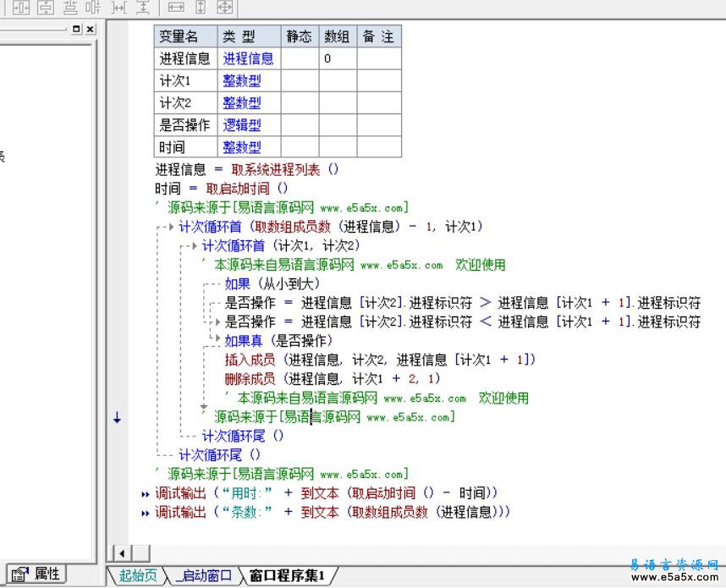Screen dimensions: 726x588
Task: Click the 取系统进程列表 () call
Action: [x=285, y=169]
